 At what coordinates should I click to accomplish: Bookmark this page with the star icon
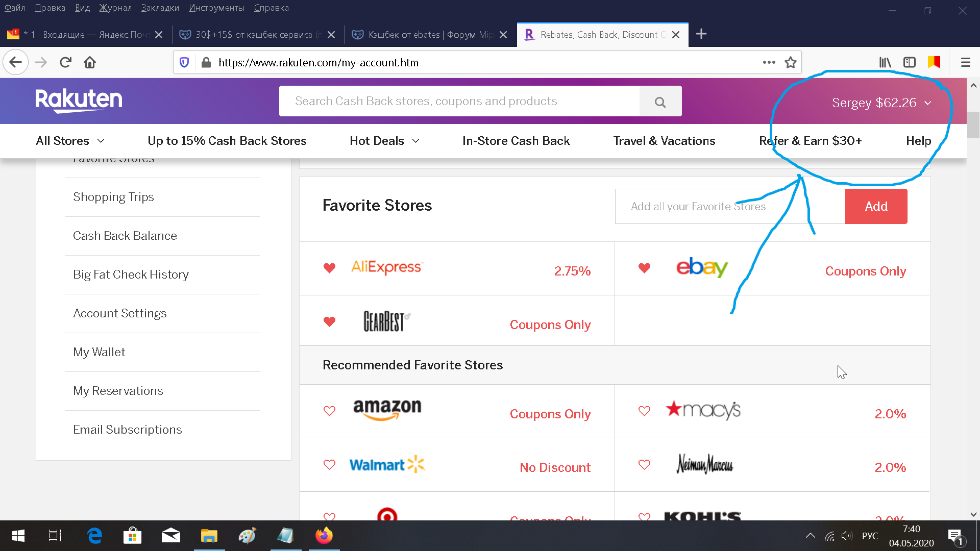pos(791,63)
